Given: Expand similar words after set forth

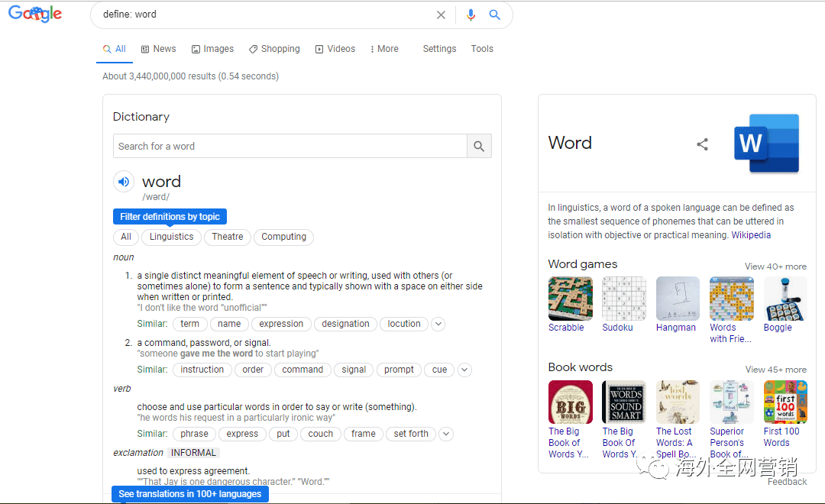Looking at the screenshot, I should 446,434.
